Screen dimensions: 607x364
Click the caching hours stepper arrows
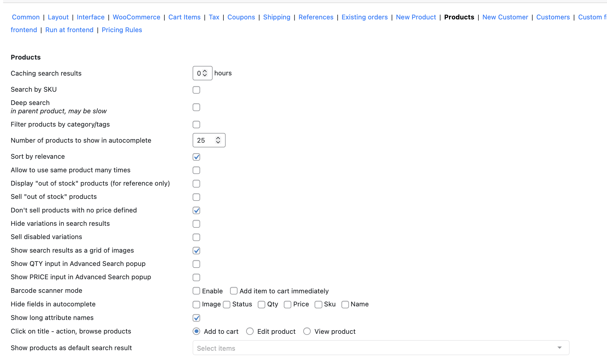[205, 73]
